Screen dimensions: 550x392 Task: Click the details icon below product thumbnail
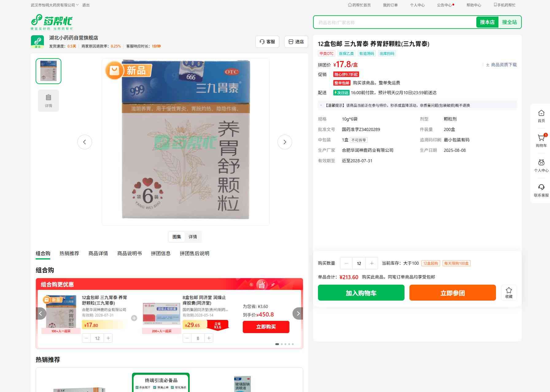point(48,100)
